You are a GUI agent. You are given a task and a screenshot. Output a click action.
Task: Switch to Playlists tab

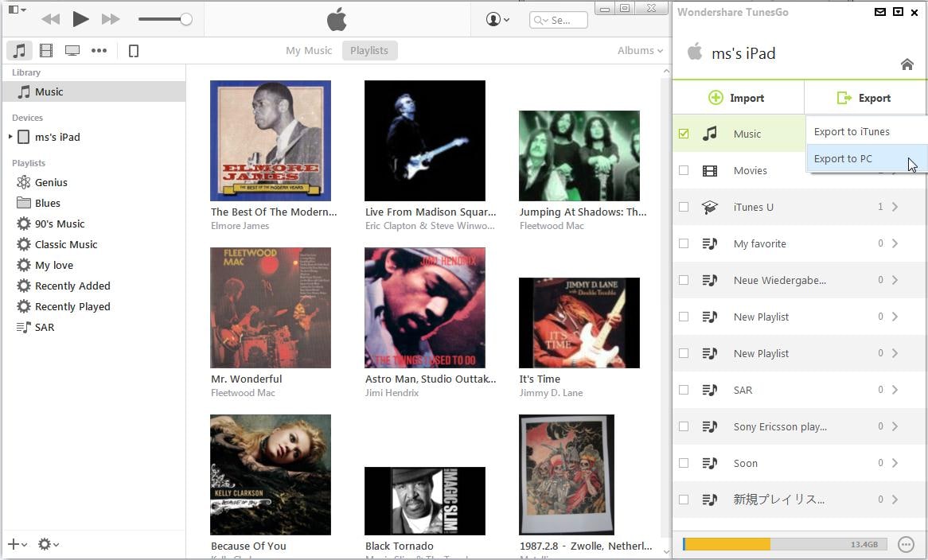(369, 51)
